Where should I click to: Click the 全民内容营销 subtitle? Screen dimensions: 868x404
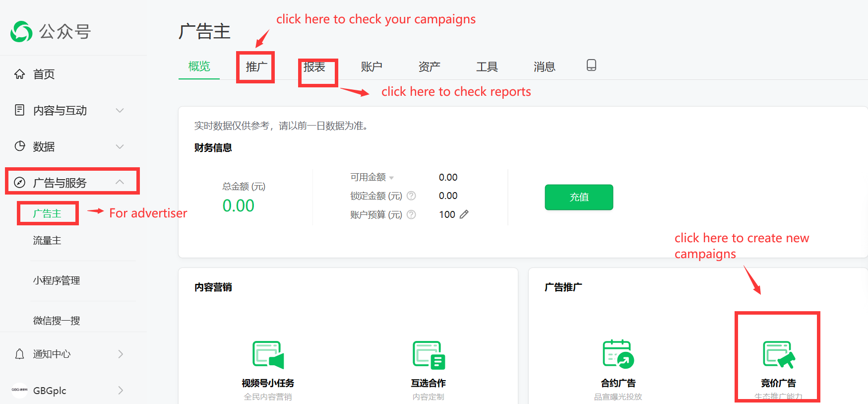pos(268,397)
